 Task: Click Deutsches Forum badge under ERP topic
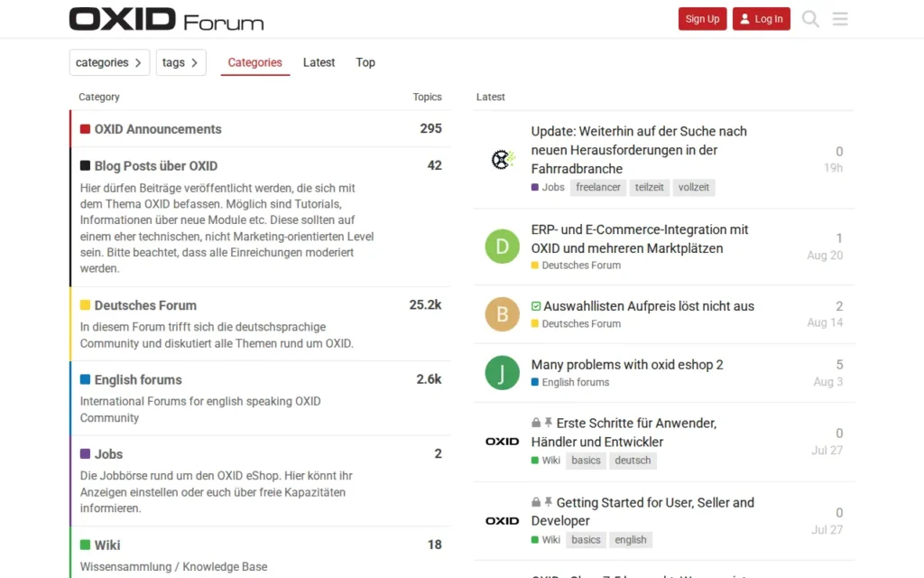tap(576, 266)
